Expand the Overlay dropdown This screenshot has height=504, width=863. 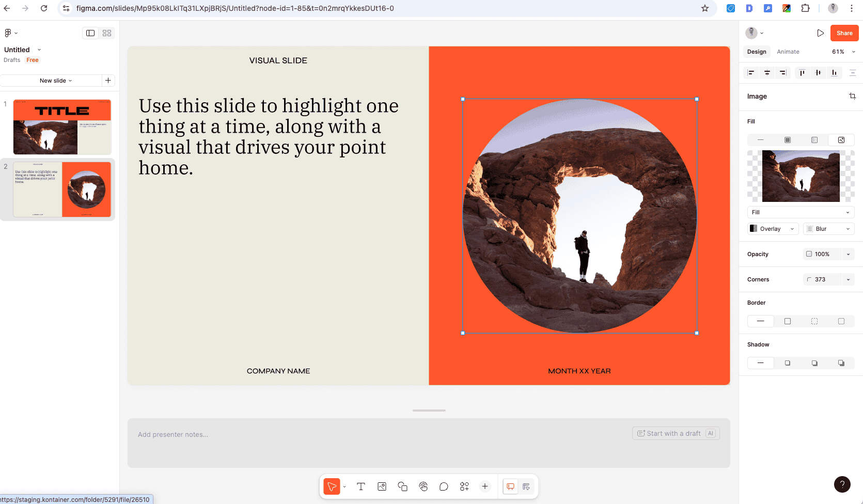tap(773, 229)
